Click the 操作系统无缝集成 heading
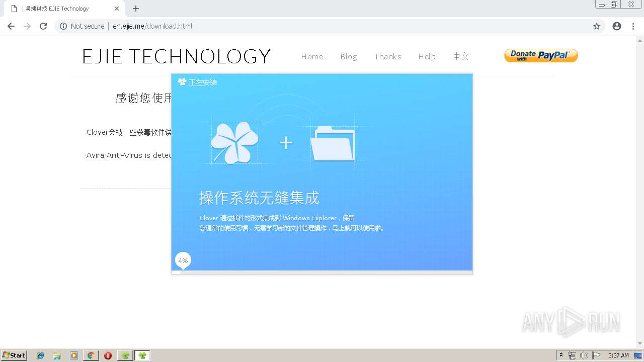Screen dimensions: 644x362 pyautogui.click(x=259, y=198)
